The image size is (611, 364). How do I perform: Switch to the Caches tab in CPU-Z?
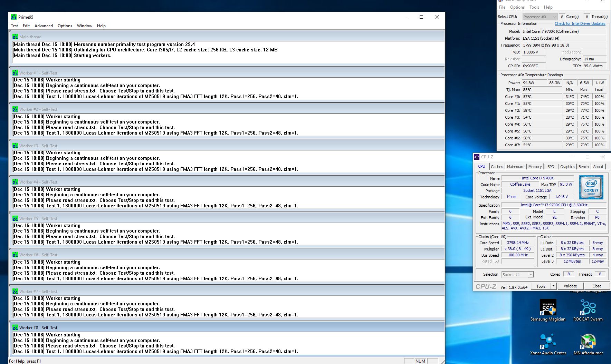(x=497, y=167)
